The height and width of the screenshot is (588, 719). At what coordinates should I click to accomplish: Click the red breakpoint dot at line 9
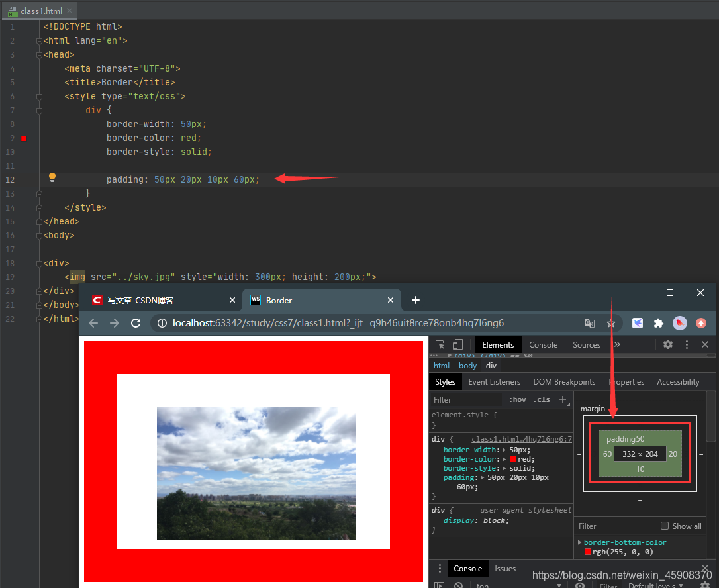(x=24, y=138)
